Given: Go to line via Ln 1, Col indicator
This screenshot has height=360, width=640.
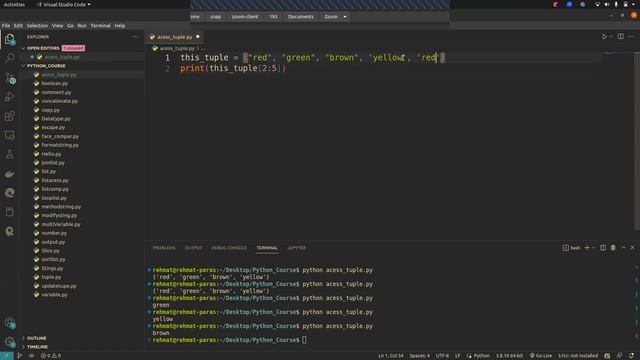Looking at the screenshot, I should pyautogui.click(x=391, y=356).
